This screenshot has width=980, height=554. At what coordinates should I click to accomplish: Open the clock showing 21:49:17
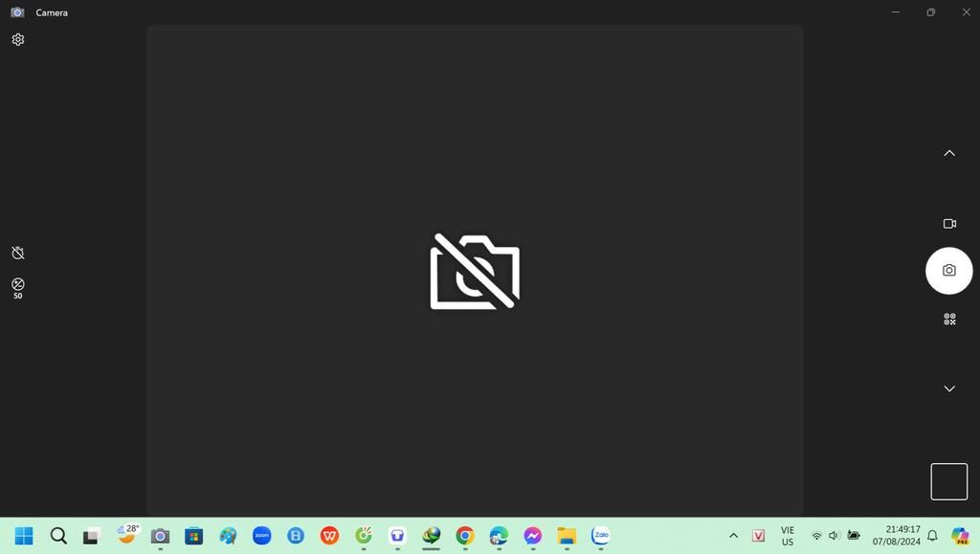(x=896, y=536)
